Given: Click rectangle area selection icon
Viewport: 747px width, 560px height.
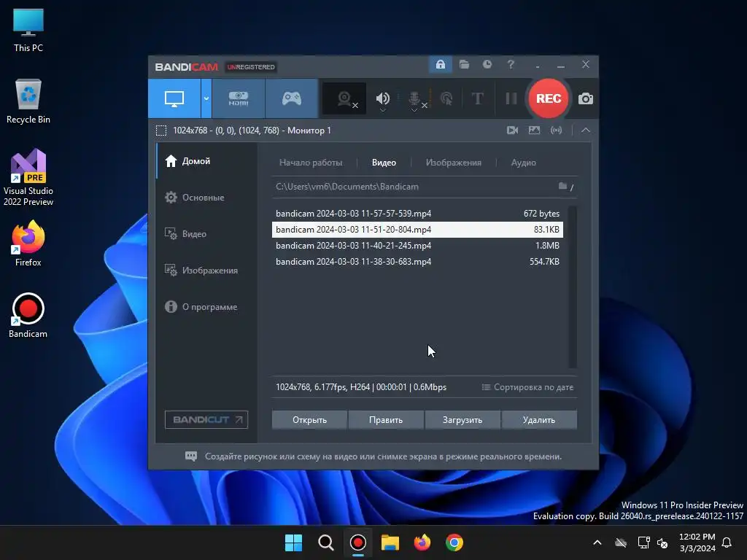Looking at the screenshot, I should [161, 131].
